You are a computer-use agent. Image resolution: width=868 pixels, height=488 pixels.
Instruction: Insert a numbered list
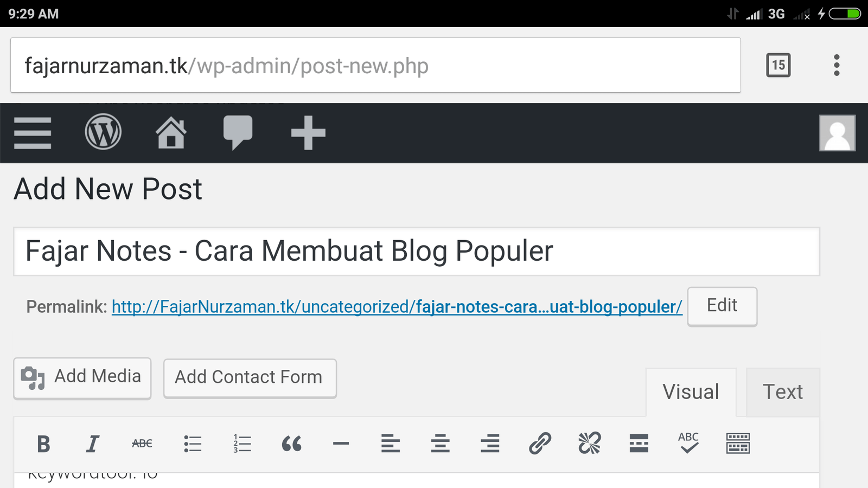[242, 444]
